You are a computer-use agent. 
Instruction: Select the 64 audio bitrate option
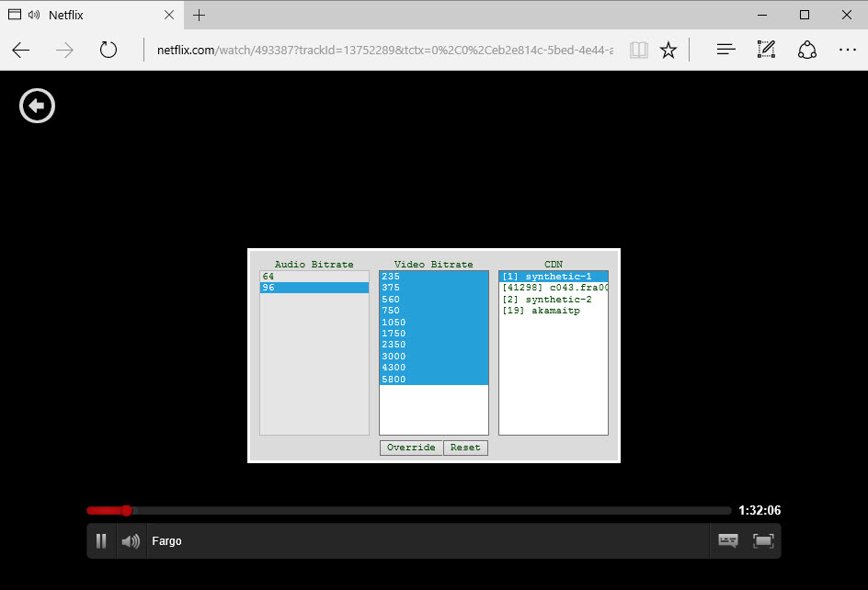tap(314, 277)
